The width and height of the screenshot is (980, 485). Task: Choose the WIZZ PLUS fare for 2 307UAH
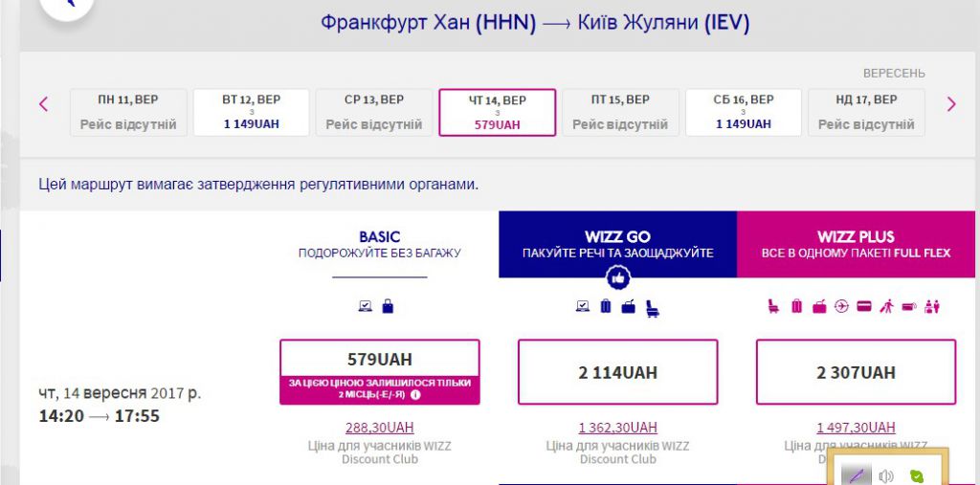click(856, 372)
